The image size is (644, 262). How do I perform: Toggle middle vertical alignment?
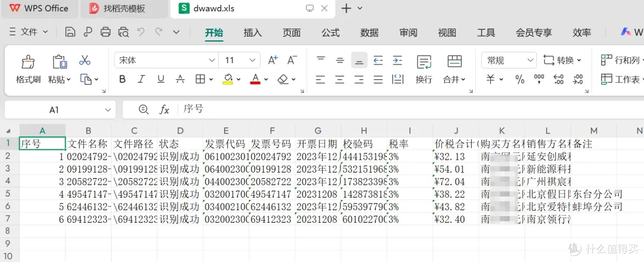(340, 60)
